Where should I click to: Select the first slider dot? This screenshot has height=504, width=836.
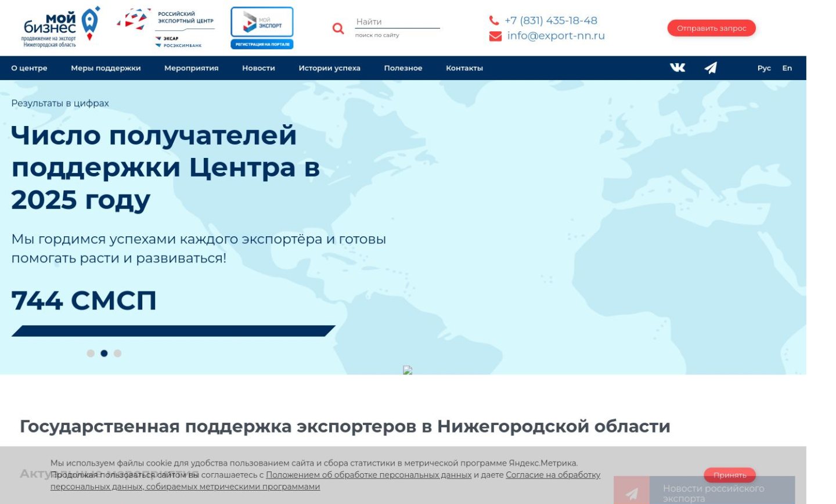91,353
